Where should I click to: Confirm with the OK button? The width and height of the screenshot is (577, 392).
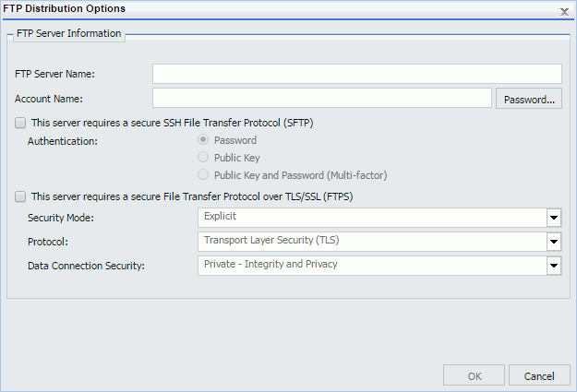474,375
